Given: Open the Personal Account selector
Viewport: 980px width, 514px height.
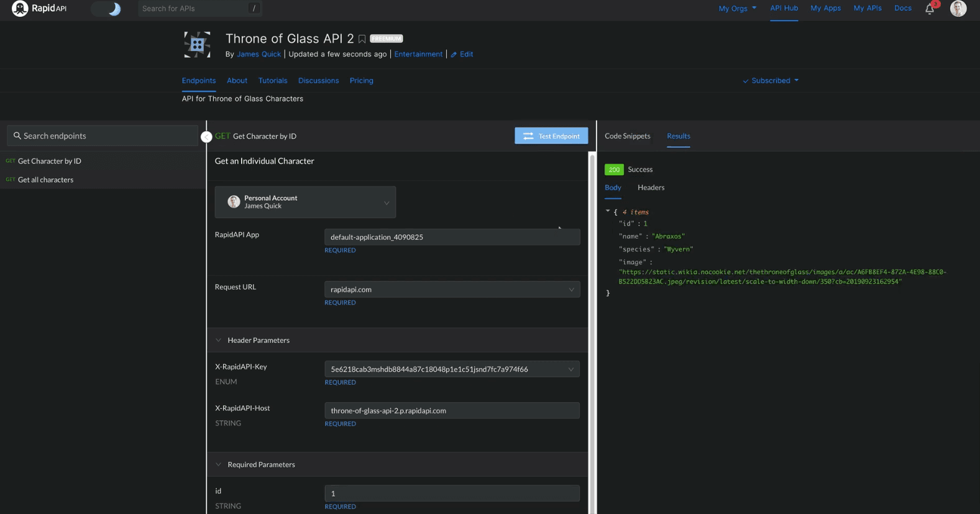Looking at the screenshot, I should click(305, 202).
